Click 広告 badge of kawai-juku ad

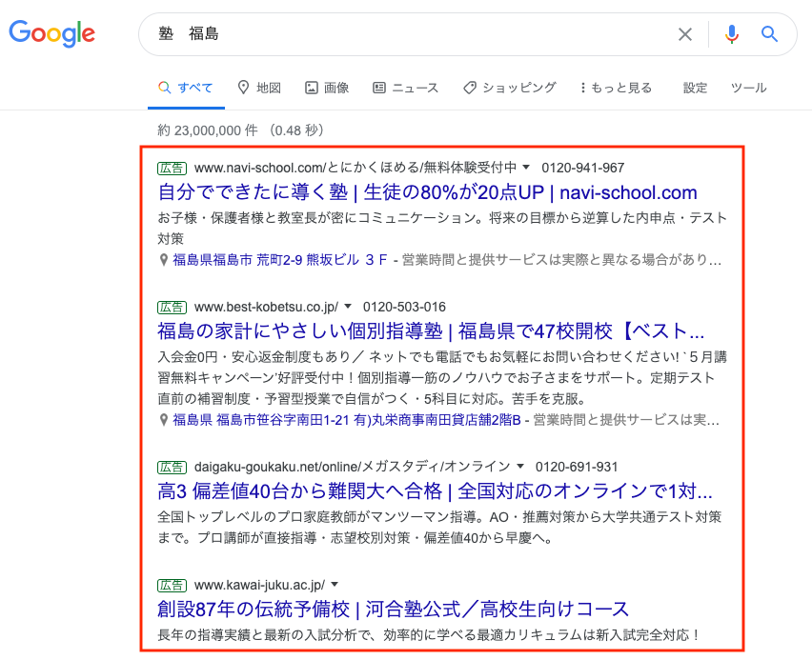(x=172, y=585)
